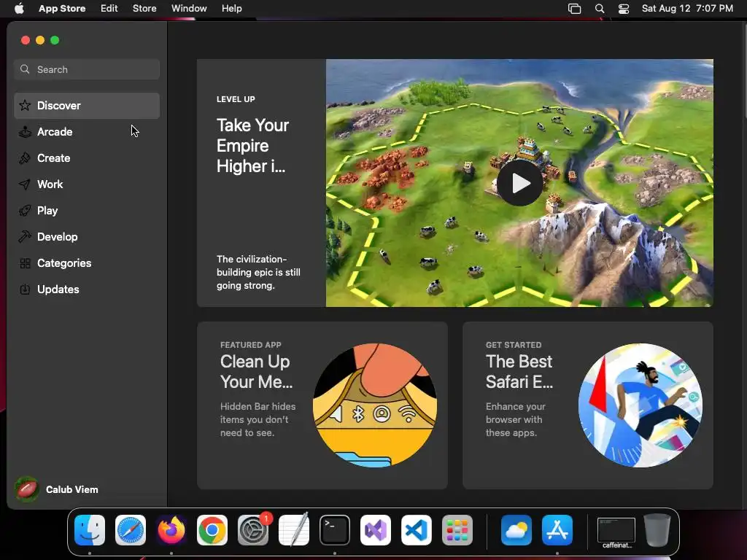Open the minimized caffeinate window in Dock

tap(616, 532)
